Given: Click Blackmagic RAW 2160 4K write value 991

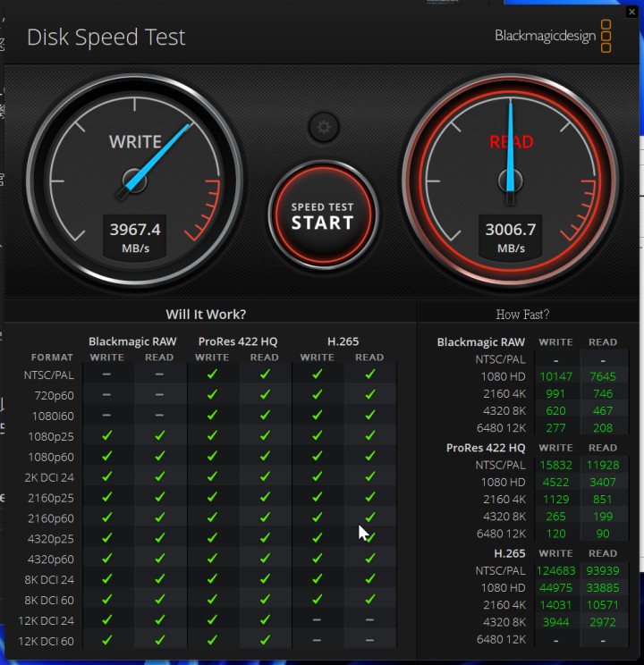Looking at the screenshot, I should pyautogui.click(x=555, y=393).
